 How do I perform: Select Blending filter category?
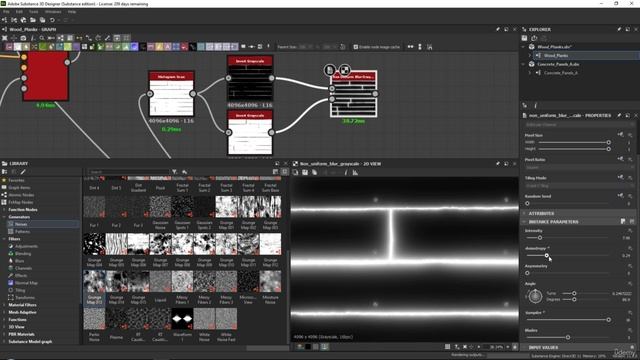point(23,253)
